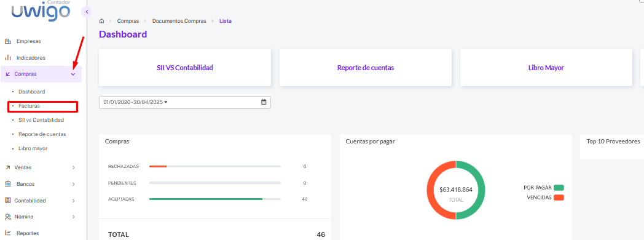The image size is (644, 240).
Task: Collapse the sidebar with the arrow button
Action: point(86,12)
